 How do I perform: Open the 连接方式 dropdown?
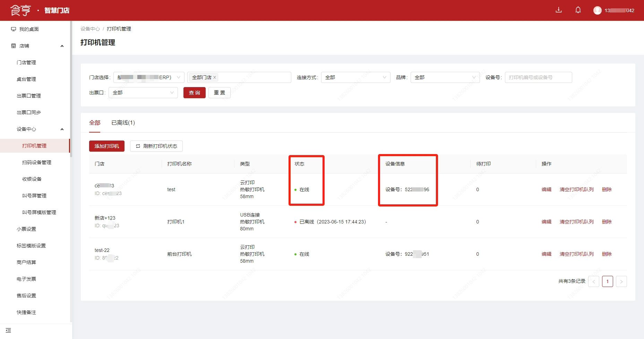click(355, 77)
